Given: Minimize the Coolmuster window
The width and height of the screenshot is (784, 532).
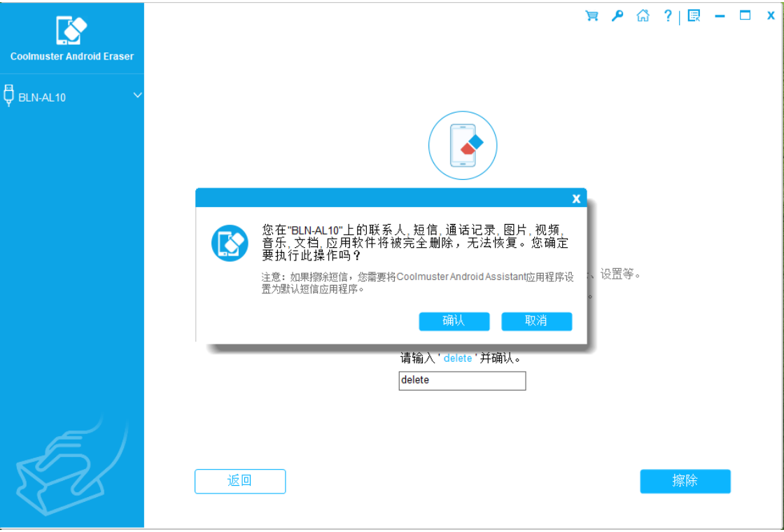Looking at the screenshot, I should tap(720, 16).
